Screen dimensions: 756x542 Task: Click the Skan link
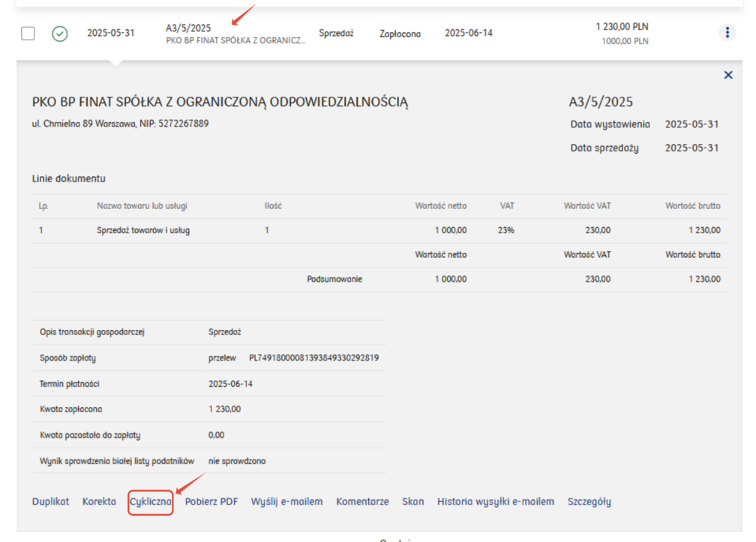coord(413,502)
